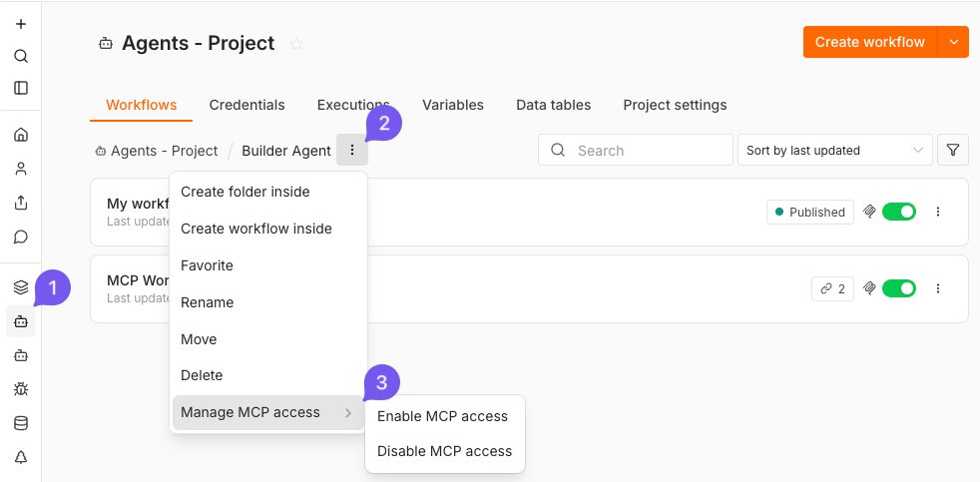
Task: Click the plus icon in the sidebar
Action: pyautogui.click(x=21, y=24)
